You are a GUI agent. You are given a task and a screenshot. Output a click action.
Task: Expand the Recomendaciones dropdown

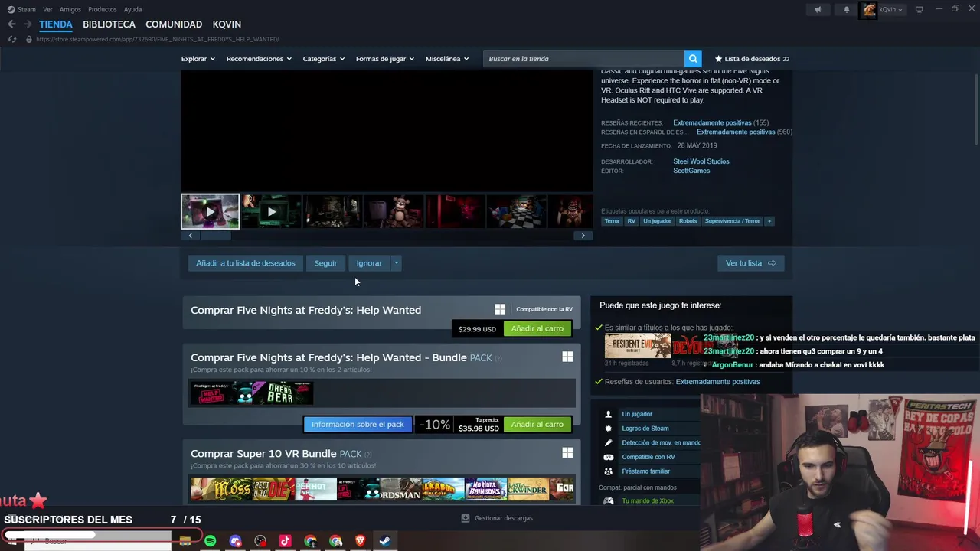259,59
